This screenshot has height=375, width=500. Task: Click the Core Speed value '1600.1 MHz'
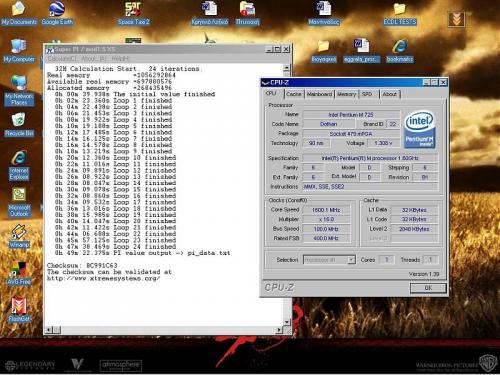tap(326, 210)
